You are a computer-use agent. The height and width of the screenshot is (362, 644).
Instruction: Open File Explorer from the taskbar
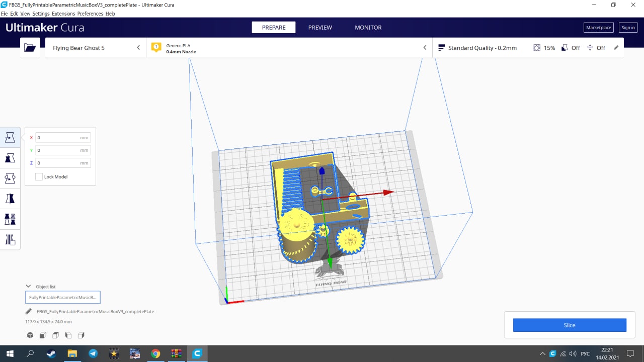pyautogui.click(x=72, y=353)
